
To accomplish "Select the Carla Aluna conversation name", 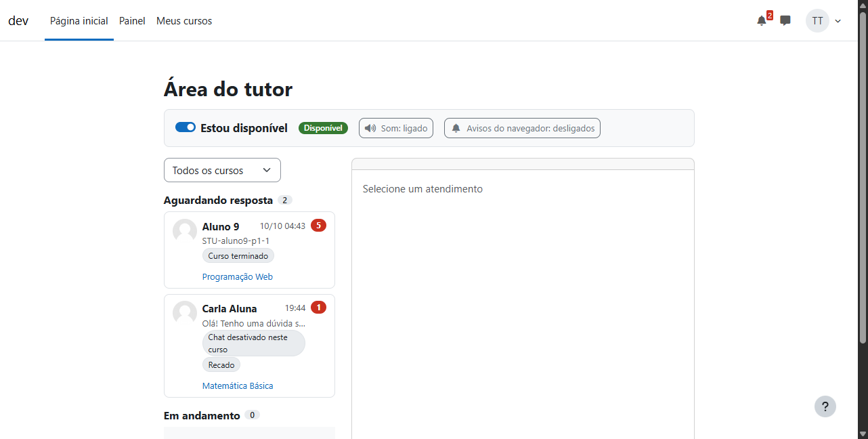I will pos(230,309).
